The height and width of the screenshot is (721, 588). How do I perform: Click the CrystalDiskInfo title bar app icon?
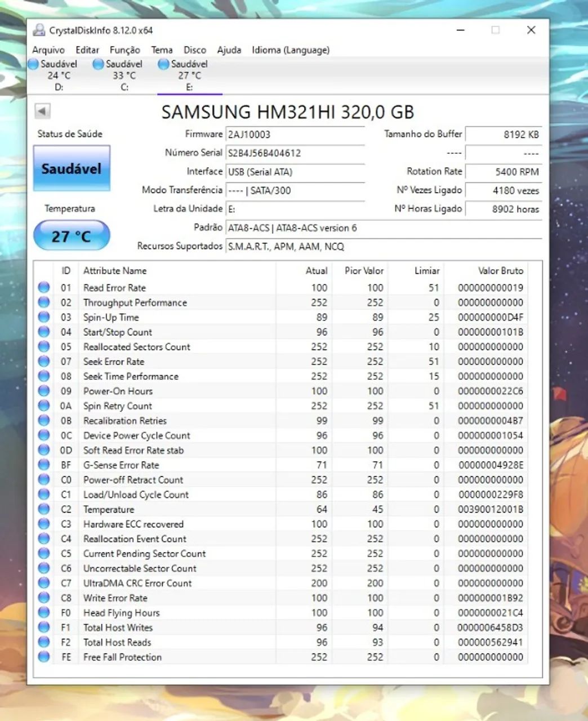pos(38,30)
